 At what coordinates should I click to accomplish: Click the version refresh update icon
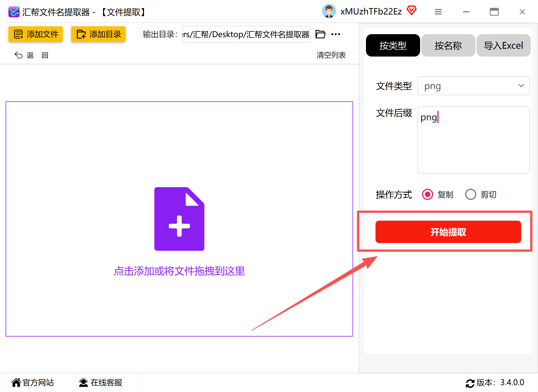pos(470,383)
